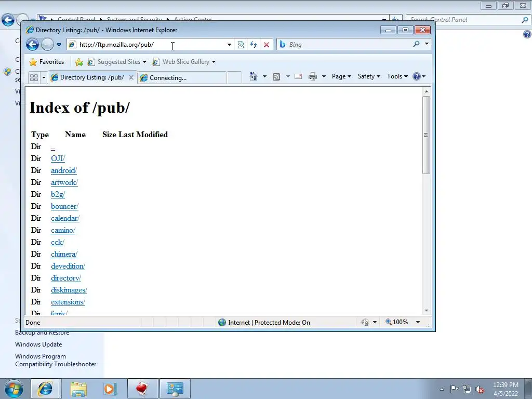Click Control Panel help icon in background window
The height and width of the screenshot is (399, 532).
tap(527, 34)
